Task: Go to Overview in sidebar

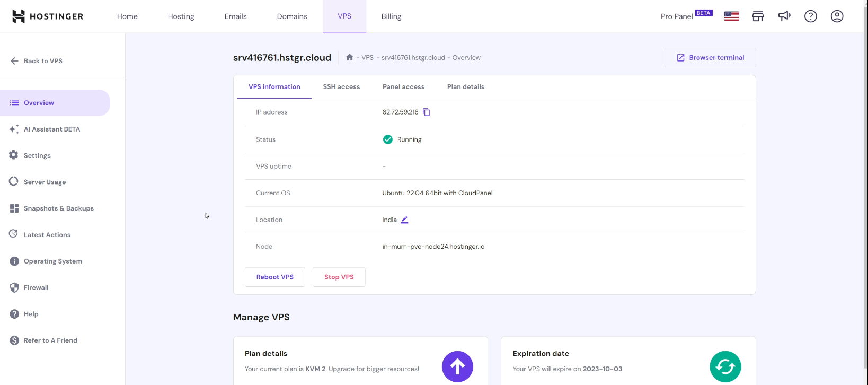Action: tap(55, 103)
